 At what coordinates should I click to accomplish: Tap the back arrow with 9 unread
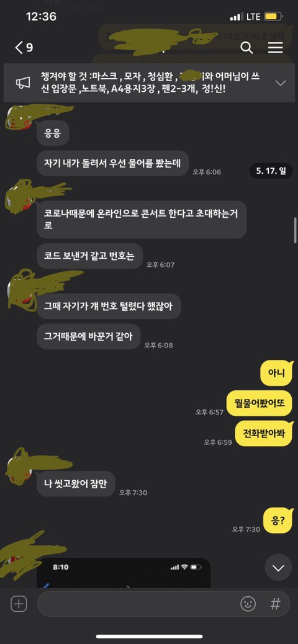(24, 48)
